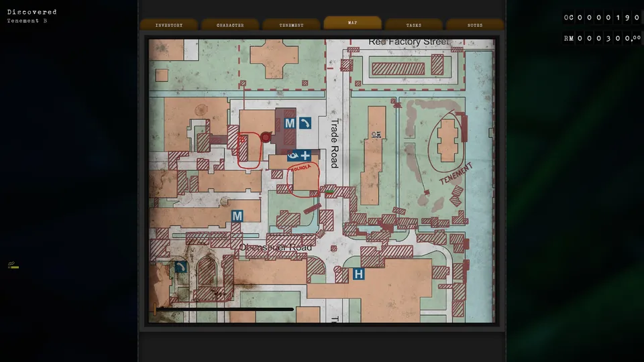Click the small yellow status icon on the left edge
The width and height of the screenshot is (644, 362).
point(13,265)
